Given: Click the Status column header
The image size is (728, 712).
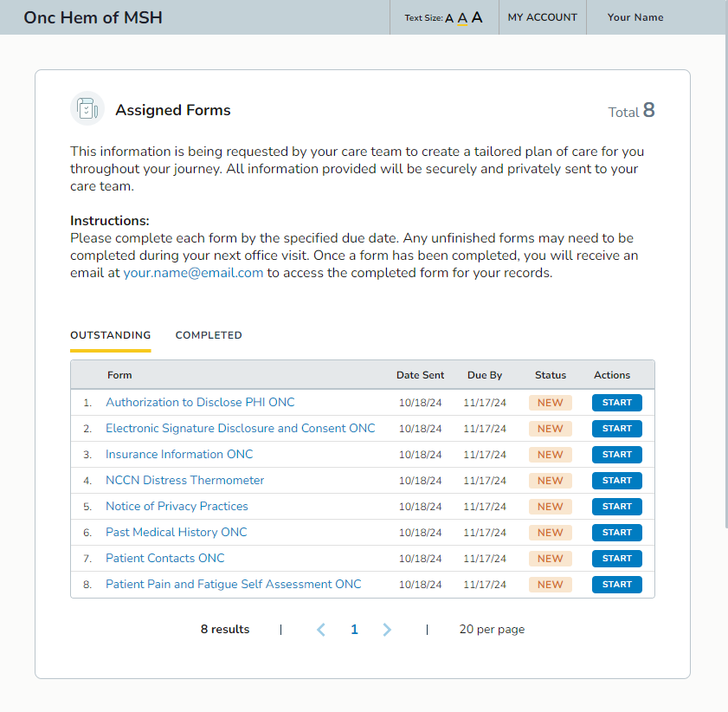Looking at the screenshot, I should tap(551, 375).
